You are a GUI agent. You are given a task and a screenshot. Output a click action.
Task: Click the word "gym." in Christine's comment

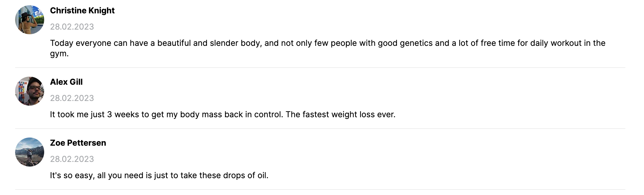coord(59,54)
